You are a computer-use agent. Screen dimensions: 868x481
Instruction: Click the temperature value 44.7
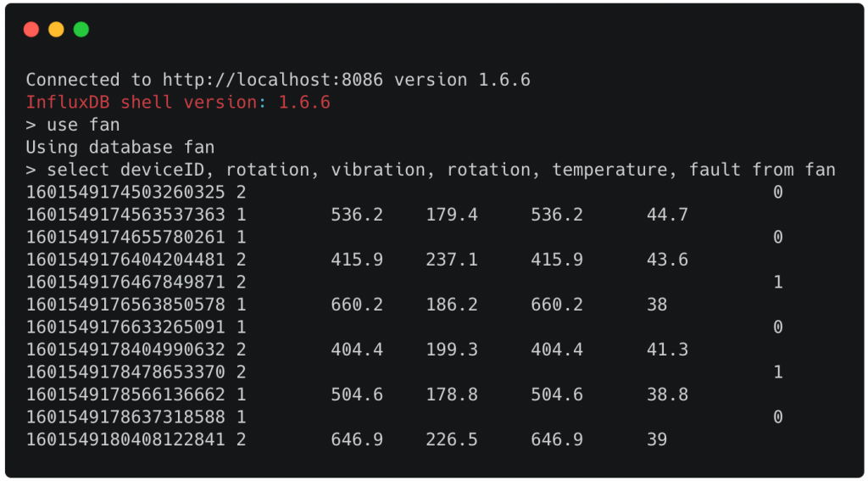point(667,215)
